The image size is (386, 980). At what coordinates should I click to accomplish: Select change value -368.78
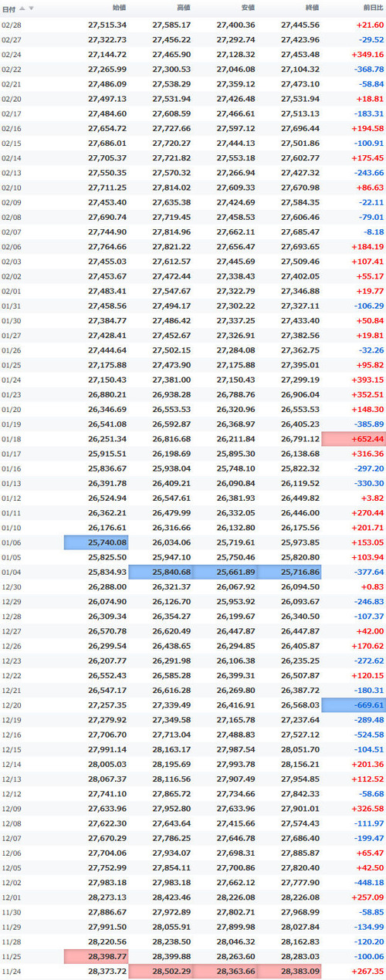tap(368, 68)
